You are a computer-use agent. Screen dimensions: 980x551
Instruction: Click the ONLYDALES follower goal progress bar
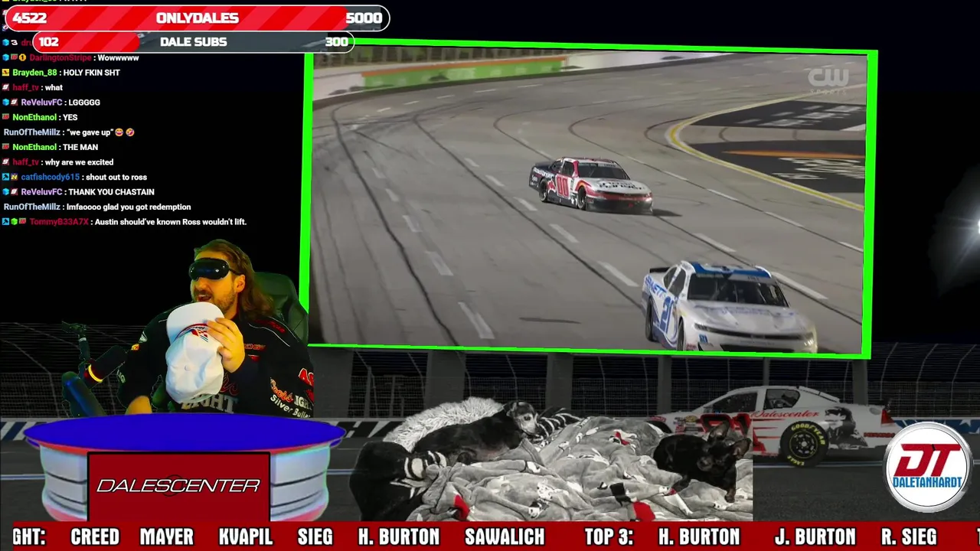tap(197, 18)
